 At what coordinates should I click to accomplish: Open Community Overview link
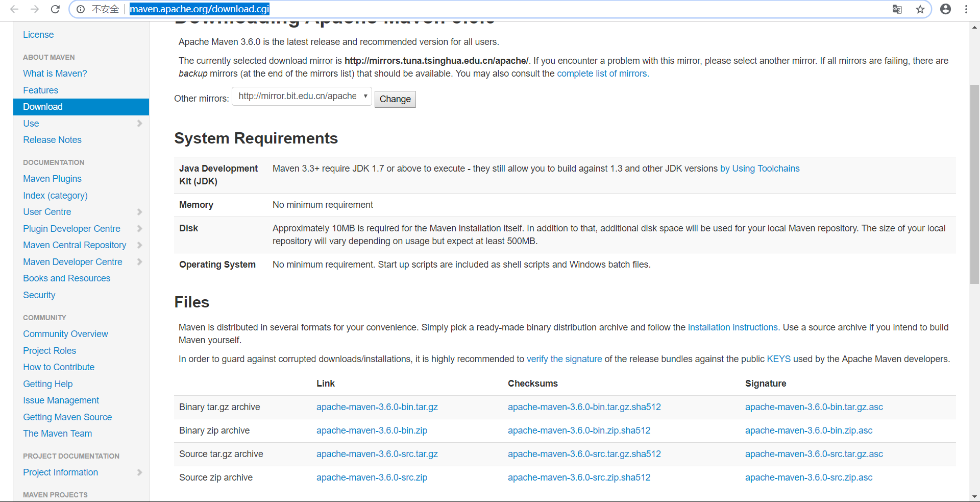pos(65,334)
